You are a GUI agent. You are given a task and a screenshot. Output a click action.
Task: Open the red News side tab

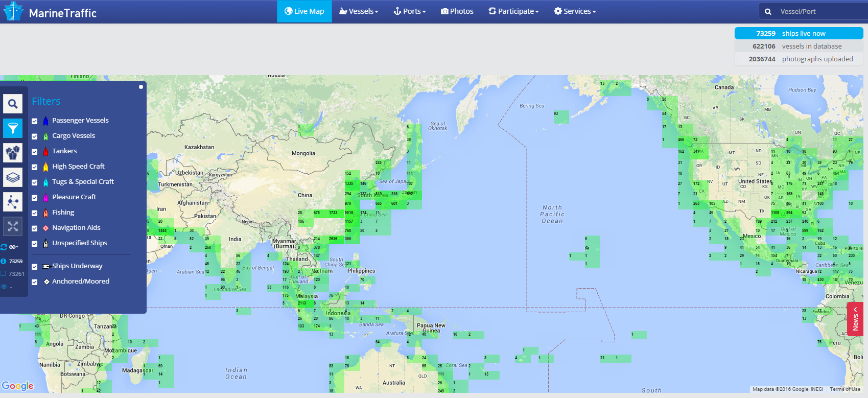(x=855, y=319)
